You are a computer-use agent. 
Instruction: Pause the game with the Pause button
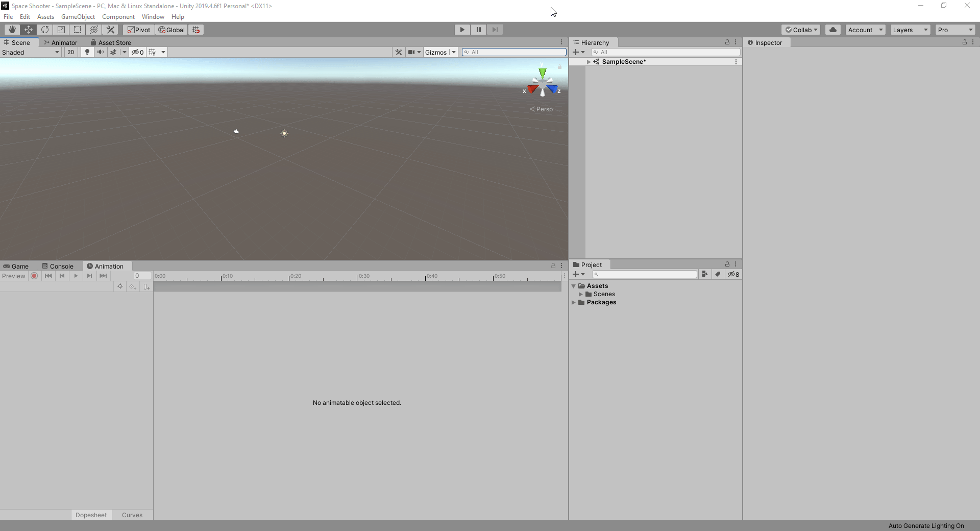click(x=479, y=30)
